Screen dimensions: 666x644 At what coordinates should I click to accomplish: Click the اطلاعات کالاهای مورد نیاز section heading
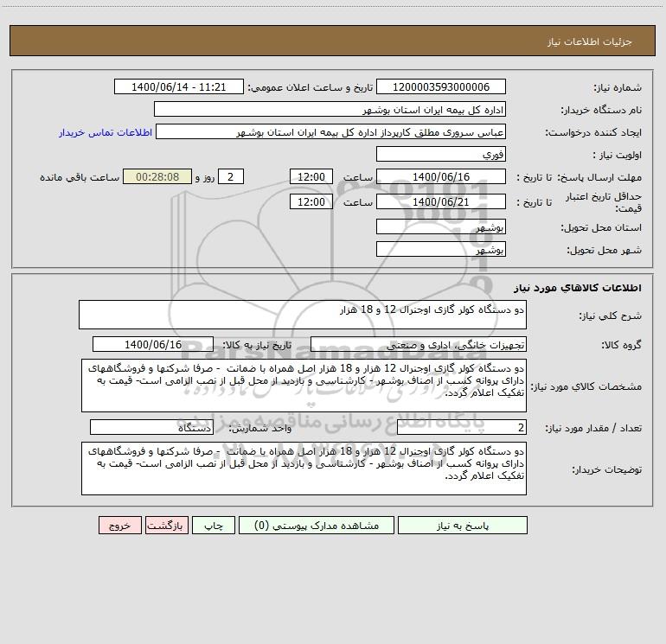(578, 288)
